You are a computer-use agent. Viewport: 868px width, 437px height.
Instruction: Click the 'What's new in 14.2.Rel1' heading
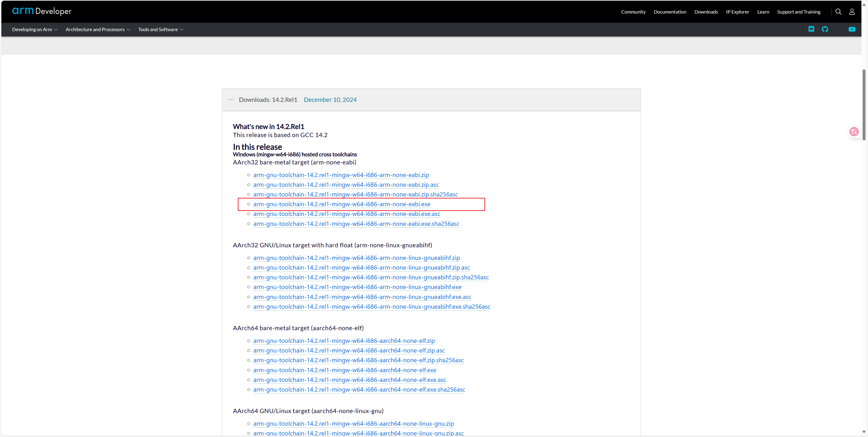(269, 127)
